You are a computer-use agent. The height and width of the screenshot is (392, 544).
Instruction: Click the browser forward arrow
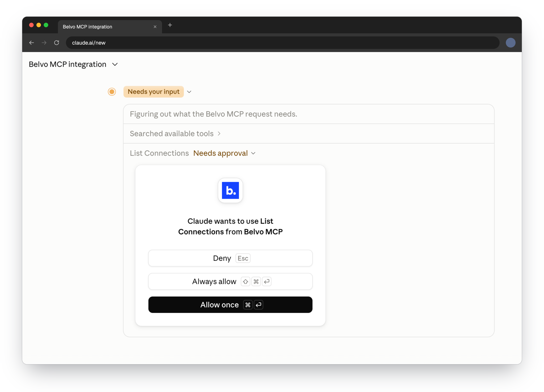click(x=44, y=43)
